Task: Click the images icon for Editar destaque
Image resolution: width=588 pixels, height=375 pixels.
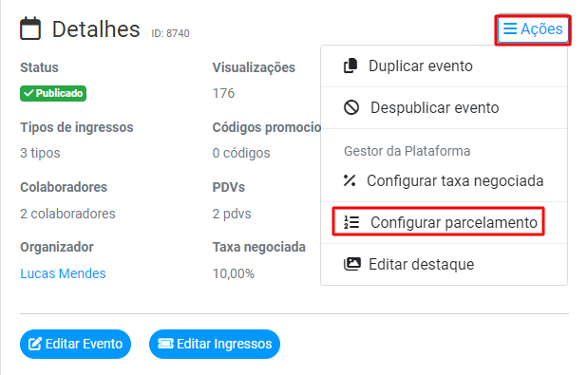Action: coord(352,264)
